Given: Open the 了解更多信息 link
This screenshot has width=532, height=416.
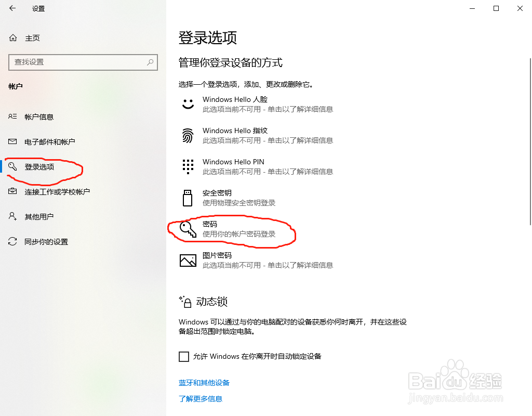Looking at the screenshot, I should [200, 399].
